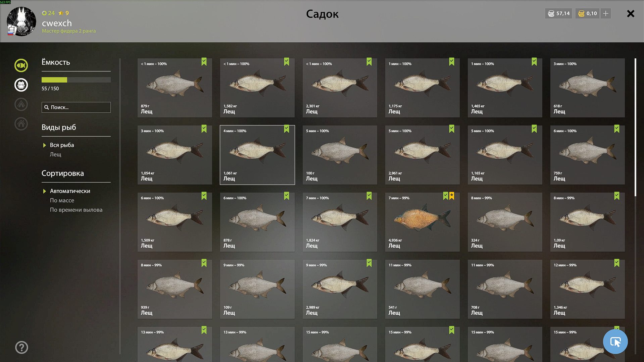644x362 pixels.
Task: Toggle green bookmark on 879 г bream
Action: pos(204,62)
